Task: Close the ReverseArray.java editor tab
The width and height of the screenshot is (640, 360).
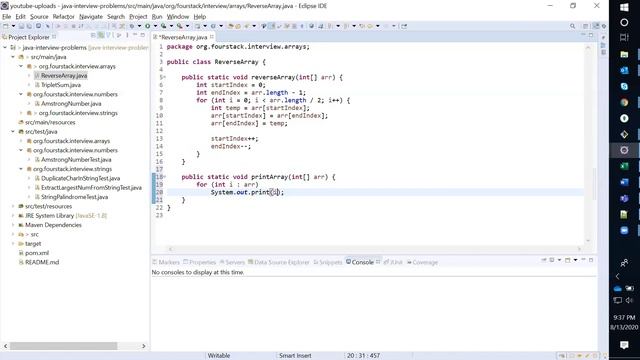Action: click(x=211, y=37)
